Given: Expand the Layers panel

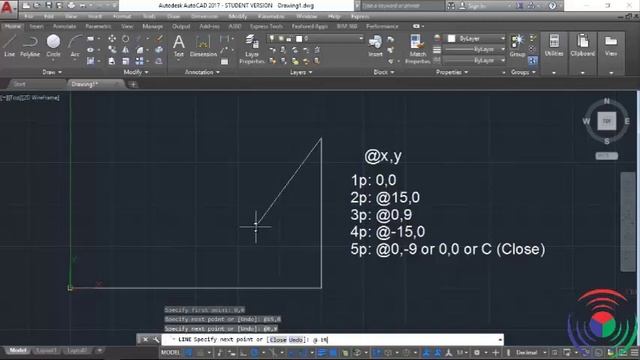Looking at the screenshot, I should click(x=301, y=72).
